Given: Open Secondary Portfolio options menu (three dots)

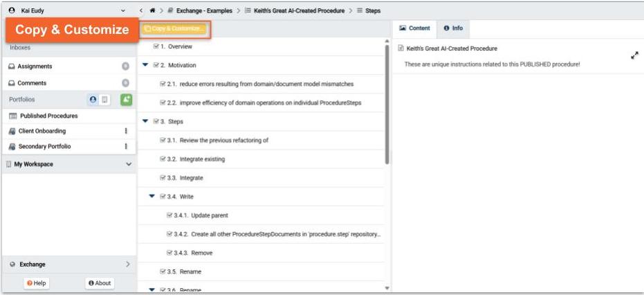Looking at the screenshot, I should point(126,146).
